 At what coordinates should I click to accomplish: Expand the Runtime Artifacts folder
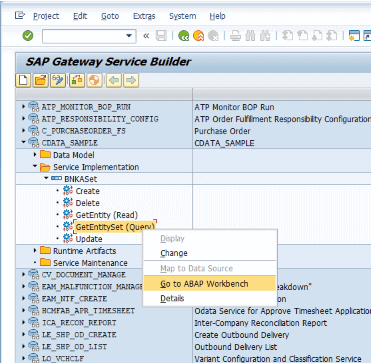(x=35, y=250)
